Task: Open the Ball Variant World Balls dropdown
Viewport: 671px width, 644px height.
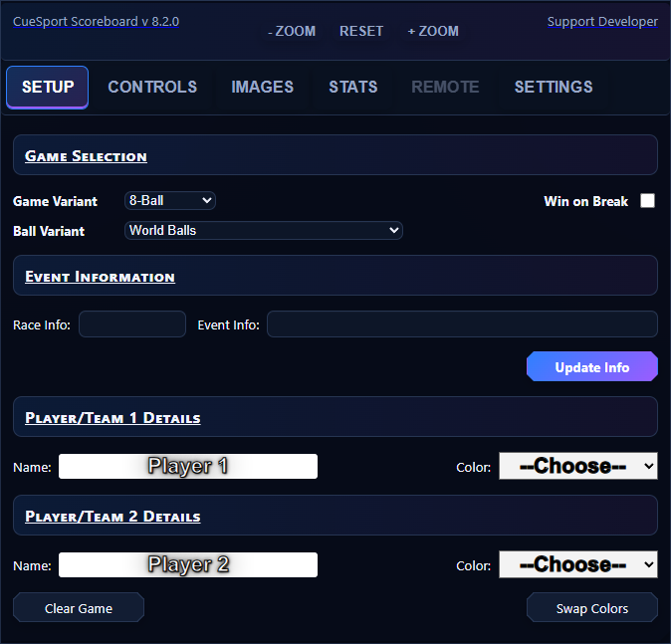Action: [263, 231]
